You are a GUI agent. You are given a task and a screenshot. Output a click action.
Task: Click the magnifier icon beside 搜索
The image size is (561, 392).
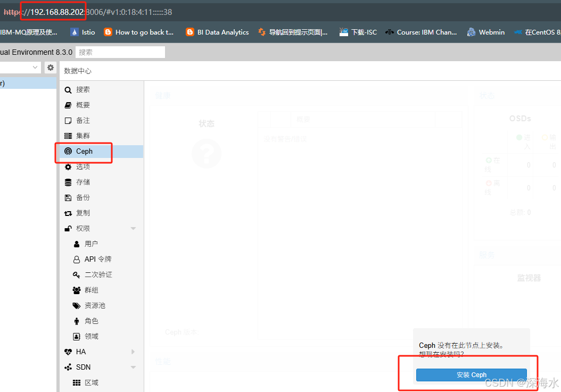pyautogui.click(x=68, y=90)
